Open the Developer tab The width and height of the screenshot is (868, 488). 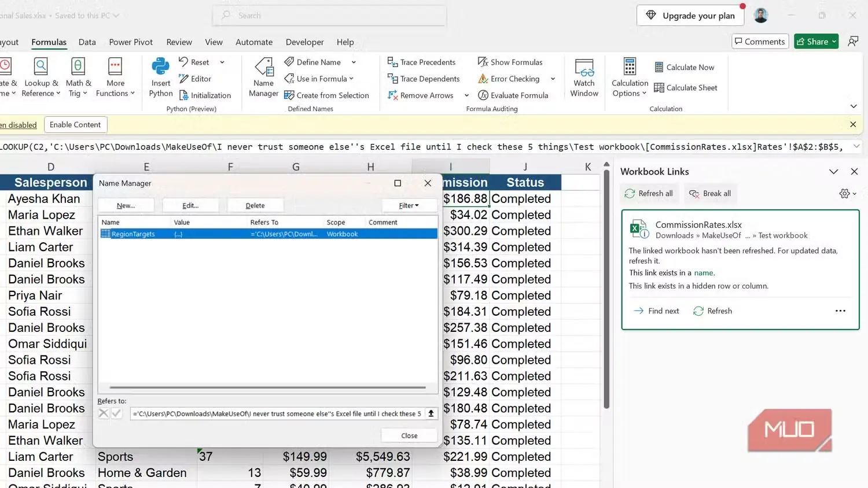pos(304,42)
